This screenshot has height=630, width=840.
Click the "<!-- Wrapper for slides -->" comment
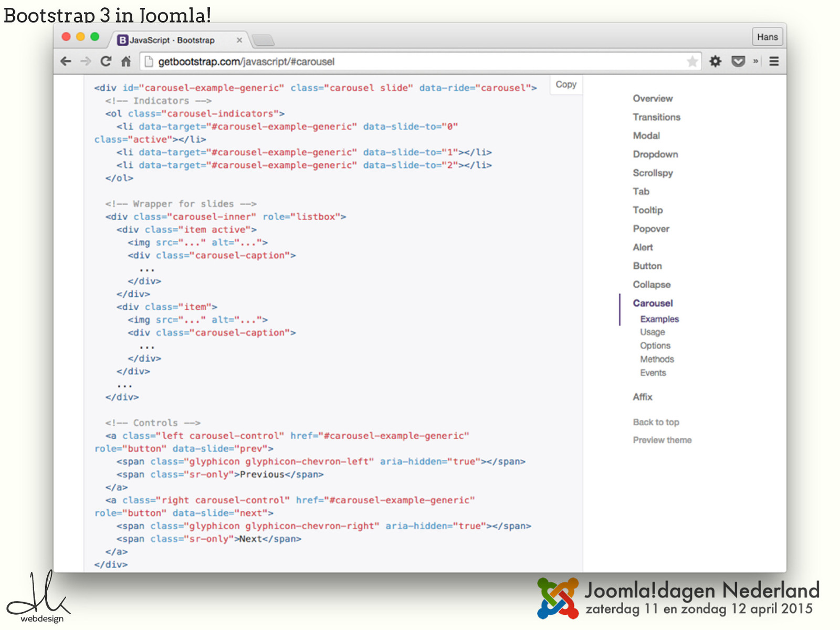pyautogui.click(x=181, y=204)
